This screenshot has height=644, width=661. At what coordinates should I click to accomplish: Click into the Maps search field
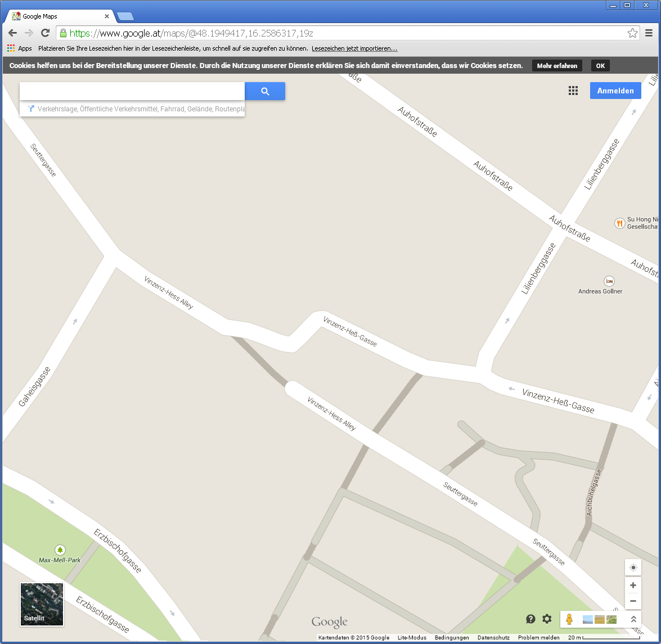pyautogui.click(x=132, y=91)
